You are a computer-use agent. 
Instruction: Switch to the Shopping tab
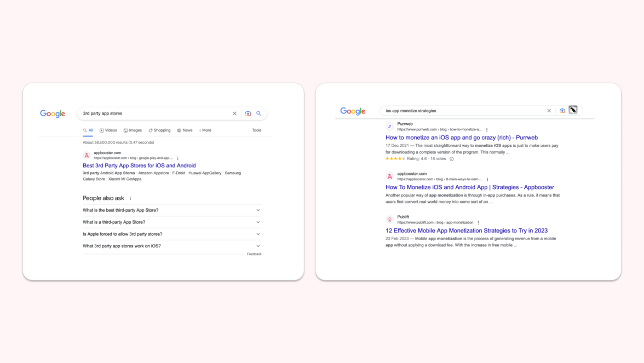tap(159, 131)
